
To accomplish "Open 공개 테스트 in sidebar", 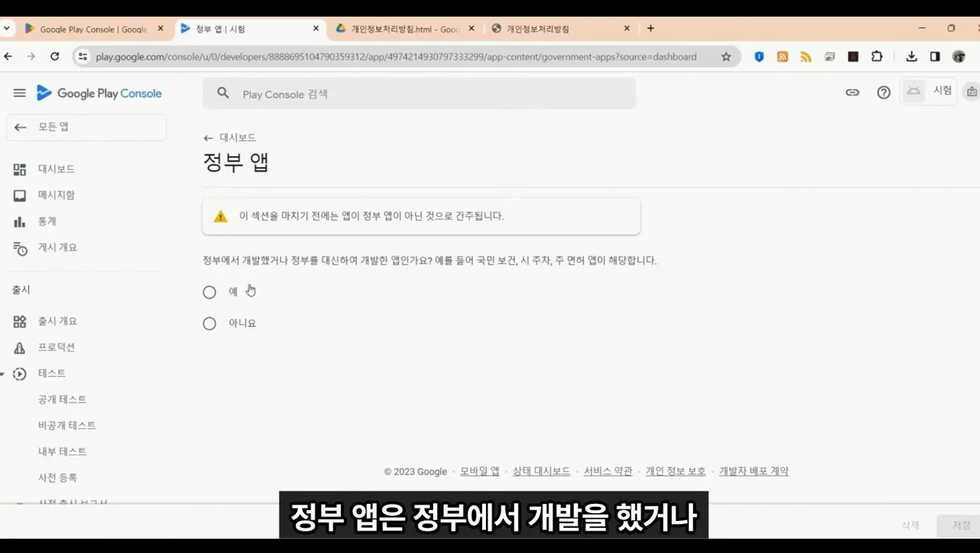I will click(x=62, y=399).
